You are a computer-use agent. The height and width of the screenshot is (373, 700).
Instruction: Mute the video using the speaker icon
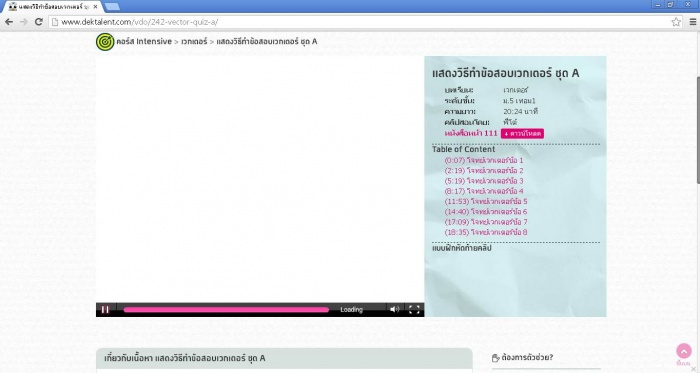(395, 309)
